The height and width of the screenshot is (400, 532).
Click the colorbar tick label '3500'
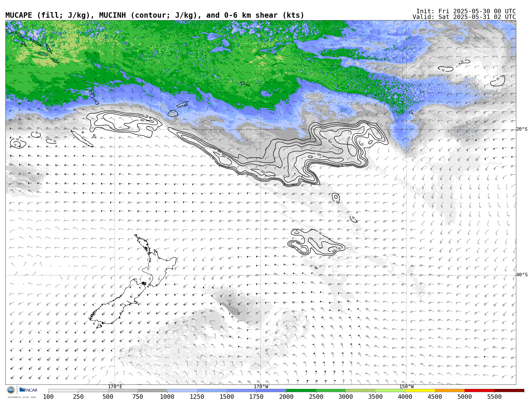point(375,397)
